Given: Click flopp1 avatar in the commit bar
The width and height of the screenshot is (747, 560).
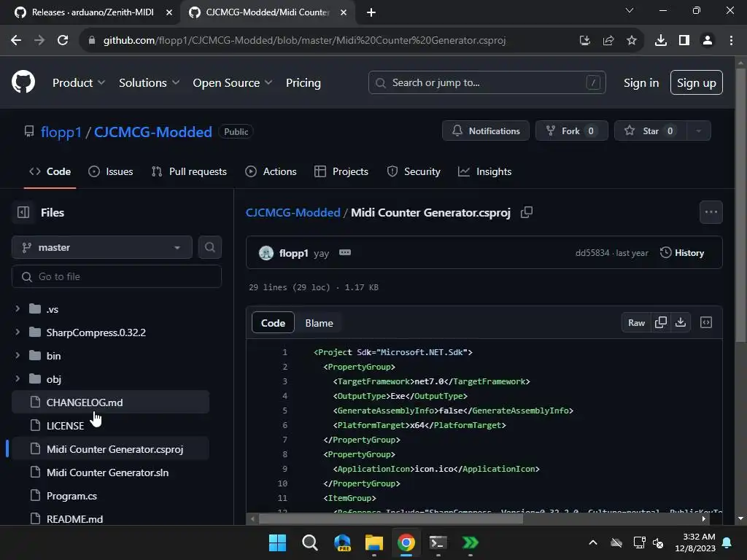Looking at the screenshot, I should (x=266, y=253).
